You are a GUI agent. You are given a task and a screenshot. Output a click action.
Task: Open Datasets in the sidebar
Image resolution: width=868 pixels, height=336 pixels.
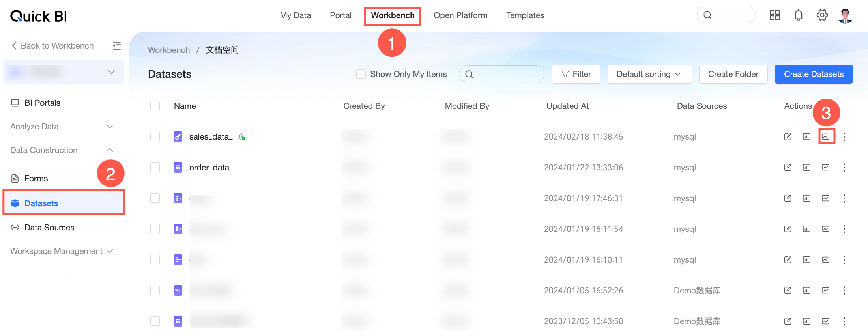[x=64, y=203]
